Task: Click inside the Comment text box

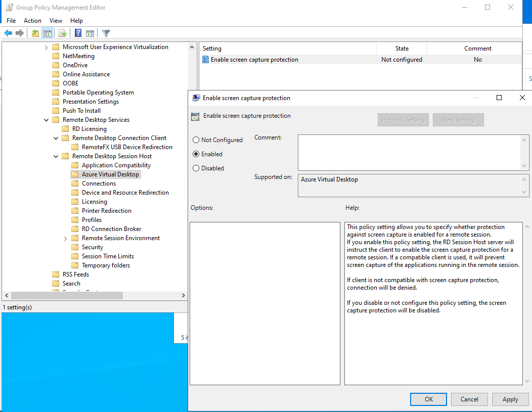Action: 409,152
